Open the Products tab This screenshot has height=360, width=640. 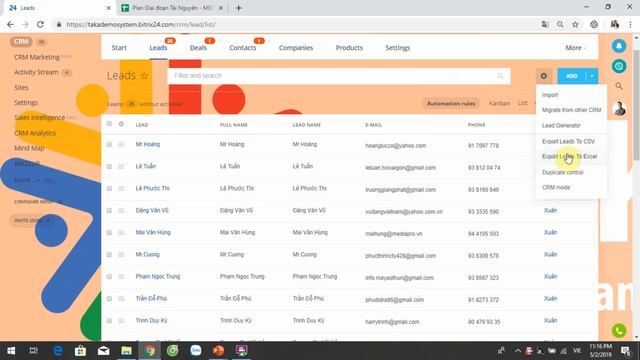click(x=349, y=48)
